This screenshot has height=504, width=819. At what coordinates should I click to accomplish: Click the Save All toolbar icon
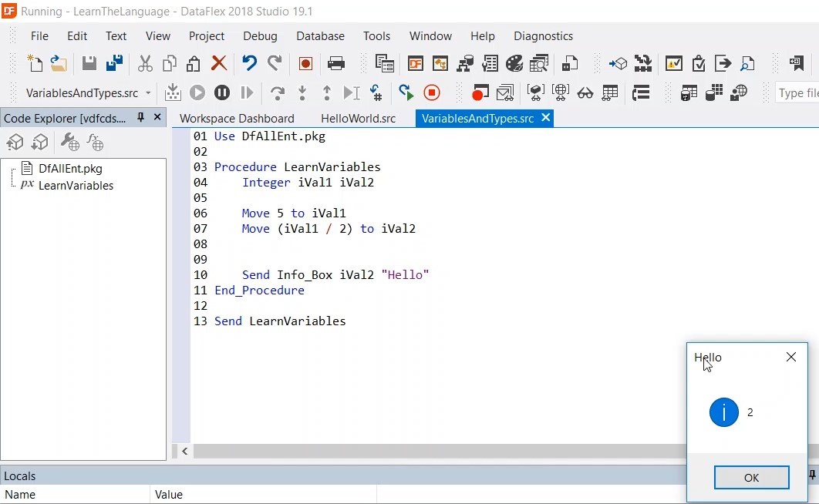click(x=115, y=63)
